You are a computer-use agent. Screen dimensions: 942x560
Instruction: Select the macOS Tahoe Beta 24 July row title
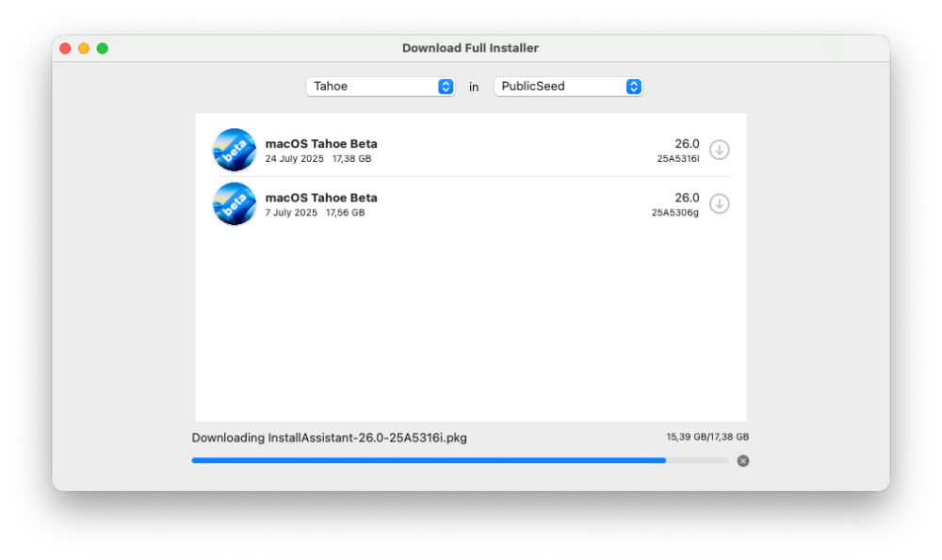click(x=321, y=143)
